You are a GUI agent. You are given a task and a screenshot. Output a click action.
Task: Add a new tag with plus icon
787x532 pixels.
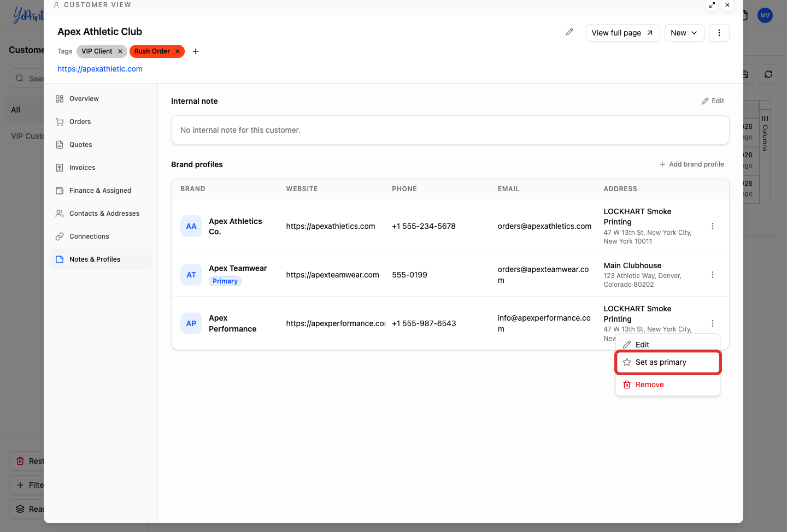tap(196, 51)
